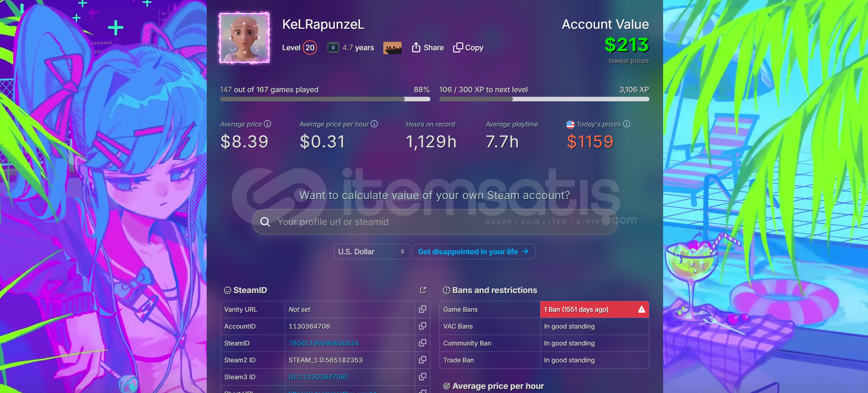
Task: Click Get disappointed in your life button
Action: (x=473, y=252)
